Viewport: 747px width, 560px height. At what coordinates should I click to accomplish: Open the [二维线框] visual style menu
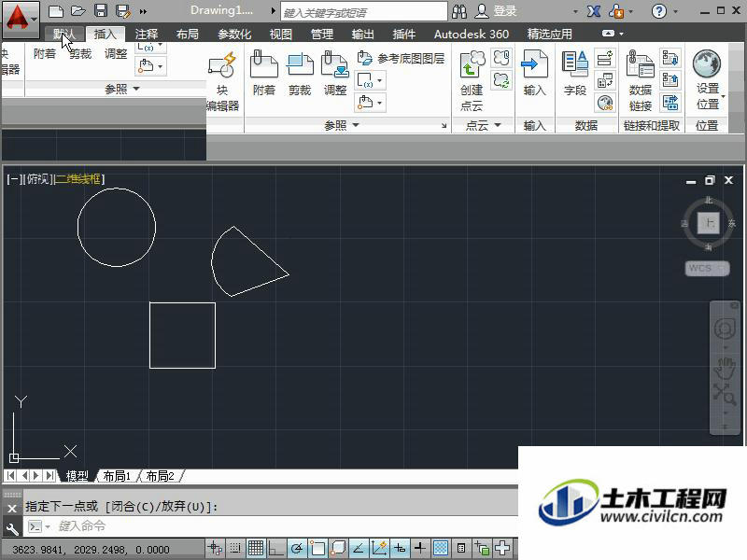[x=78, y=179]
